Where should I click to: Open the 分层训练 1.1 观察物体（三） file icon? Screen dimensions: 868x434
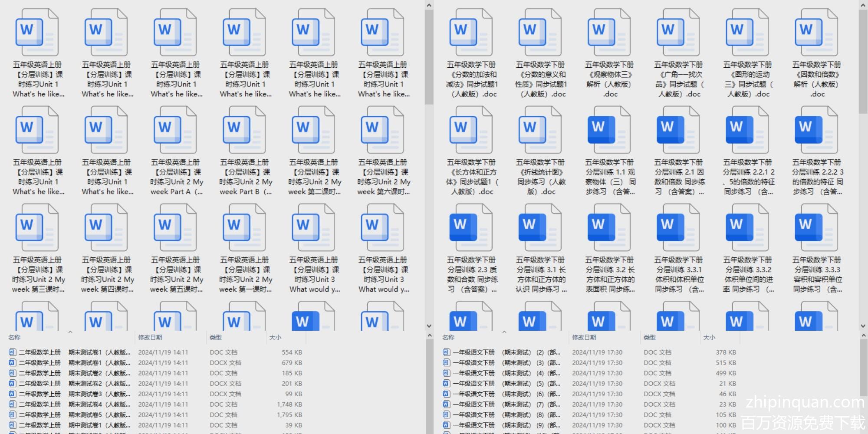[609, 130]
